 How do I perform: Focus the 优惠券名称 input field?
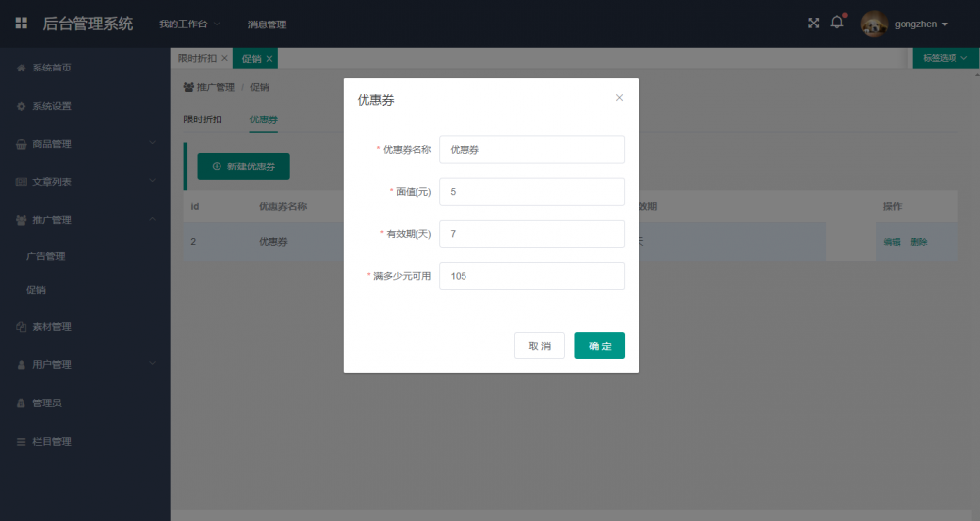(x=532, y=149)
